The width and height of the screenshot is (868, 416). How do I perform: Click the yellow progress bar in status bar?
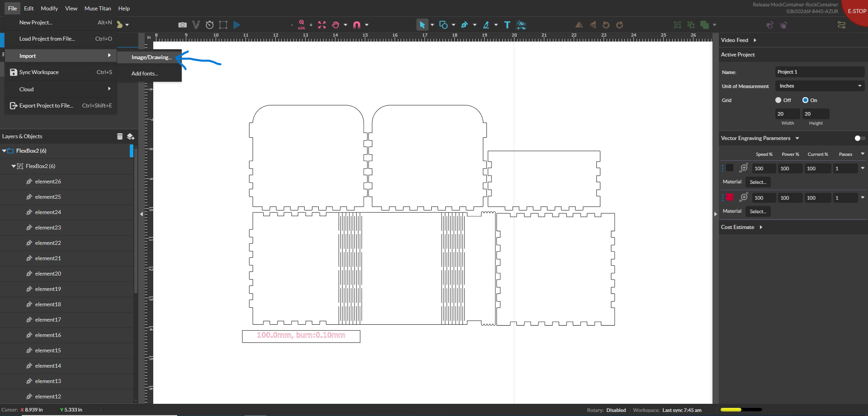point(741,410)
